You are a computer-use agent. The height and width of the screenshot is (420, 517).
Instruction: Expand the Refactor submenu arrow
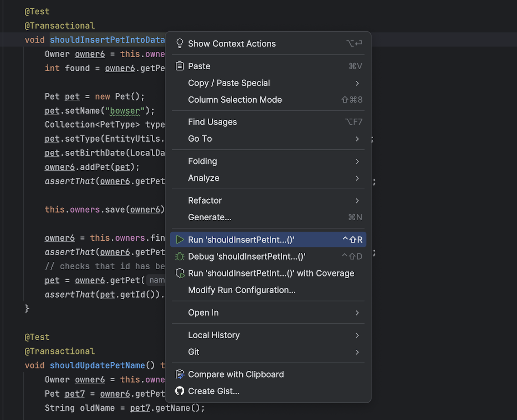point(357,201)
